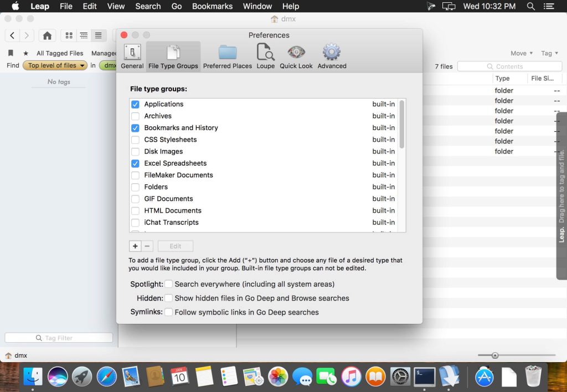567x392 pixels.
Task: Enable Spotlight search everywhere option
Action: tap(168, 284)
